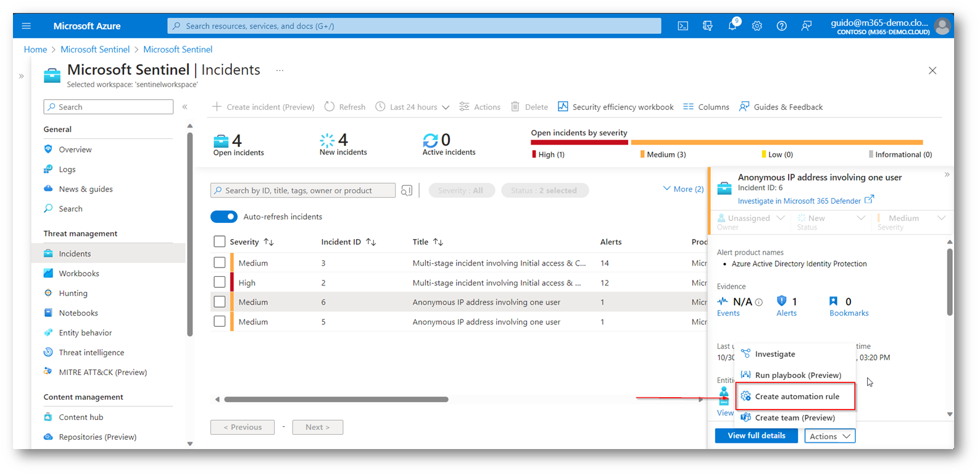Viewport: 980px width, 475px height.
Task: Choose Create team (Preview) from menu
Action: pos(795,418)
